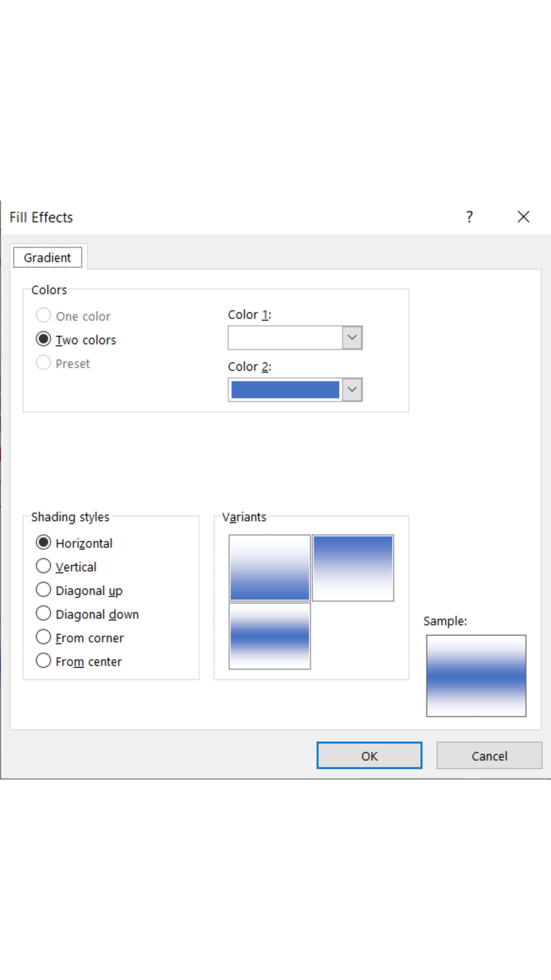Click the Cancel button
The image size is (551, 980).
tap(489, 756)
